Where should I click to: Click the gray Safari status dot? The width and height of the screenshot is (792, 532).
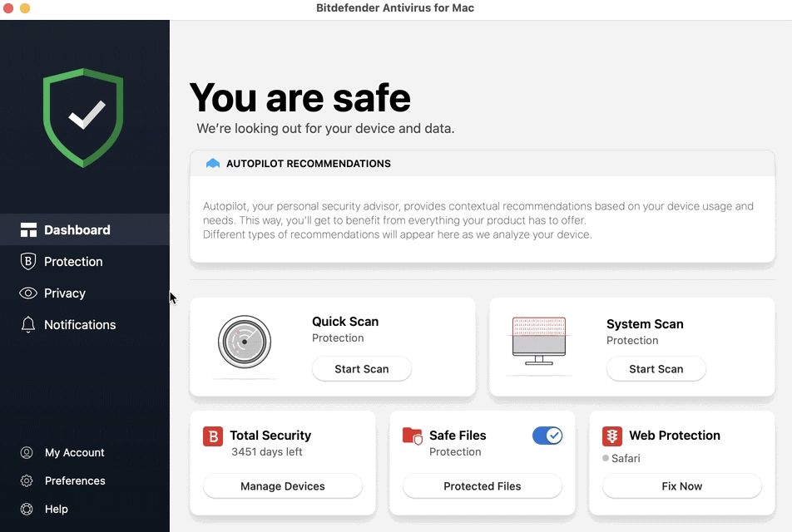pyautogui.click(x=606, y=458)
